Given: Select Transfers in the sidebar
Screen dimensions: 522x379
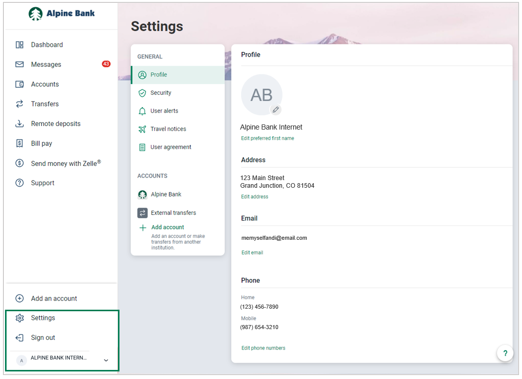Looking at the screenshot, I should [x=45, y=104].
